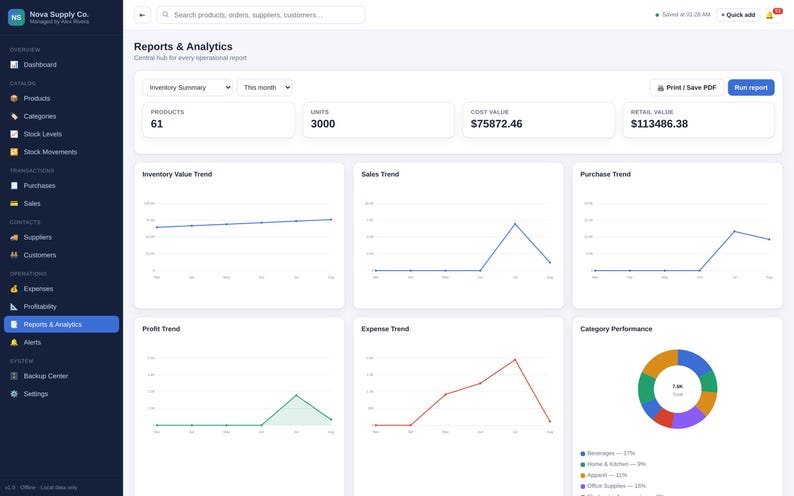Viewport: 794px width, 496px height.
Task: Click the Sales card icon
Action: click(14, 203)
